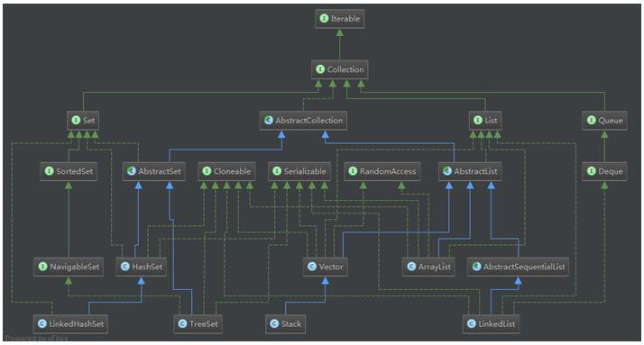
Task: Click the class icon on Vector node
Action: (312, 267)
